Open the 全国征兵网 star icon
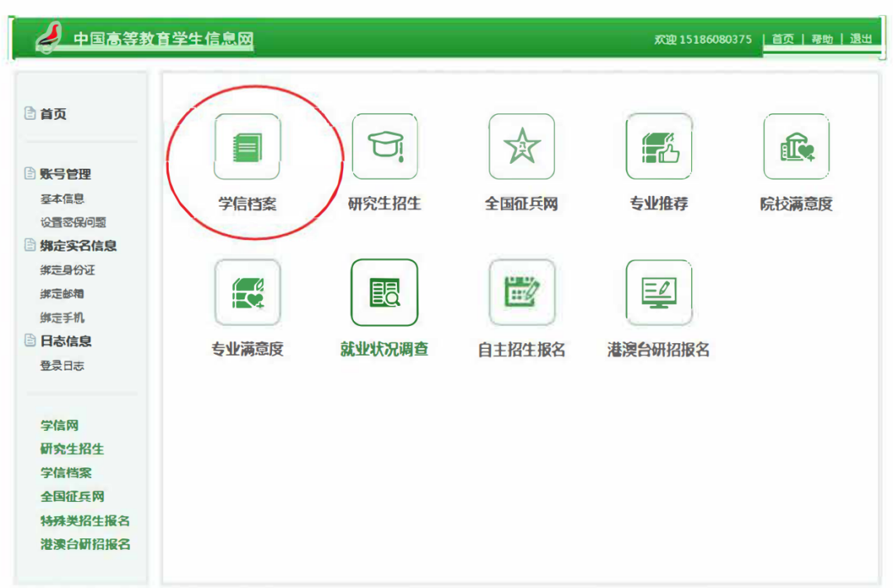 522,146
